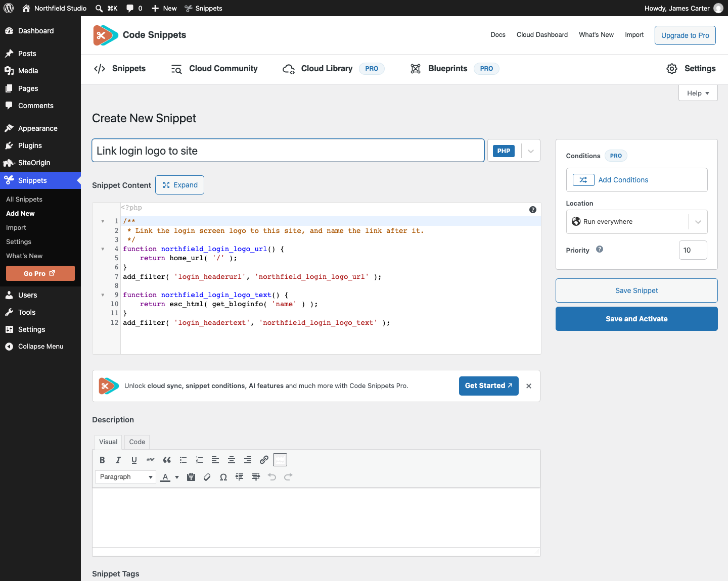Viewport: 728px width, 581px height.
Task: Click the snippet title input field
Action: point(288,151)
